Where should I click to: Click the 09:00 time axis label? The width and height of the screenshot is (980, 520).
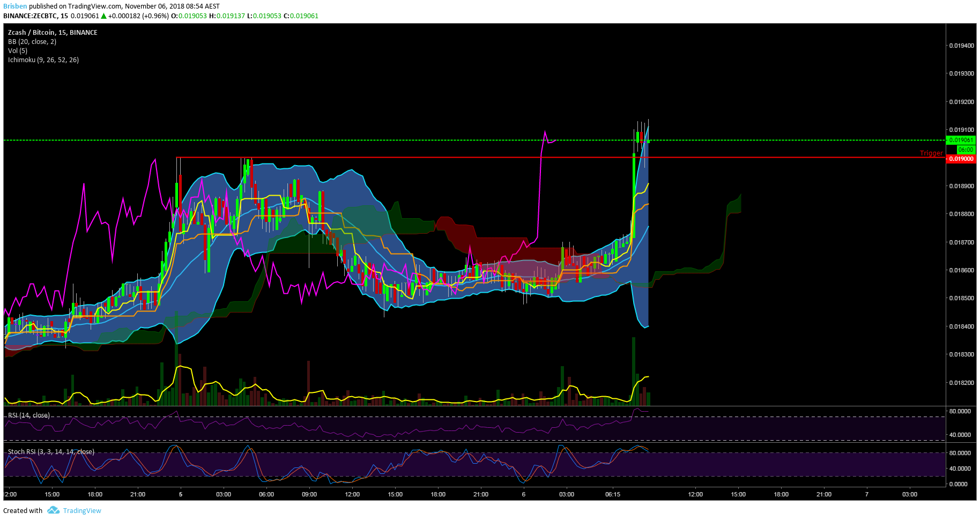(x=309, y=494)
